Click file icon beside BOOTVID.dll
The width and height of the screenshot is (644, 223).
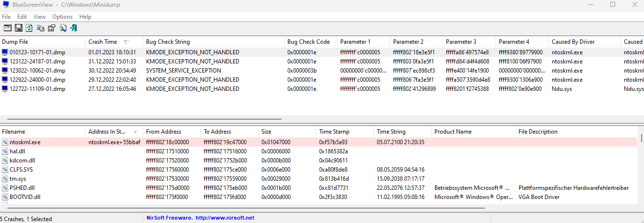tap(5, 197)
